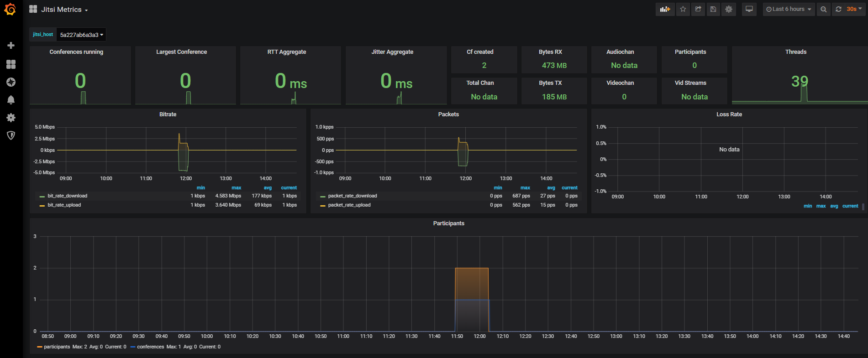Image resolution: width=868 pixels, height=358 pixels.
Task: Open the Cf created panel title
Action: (x=480, y=52)
